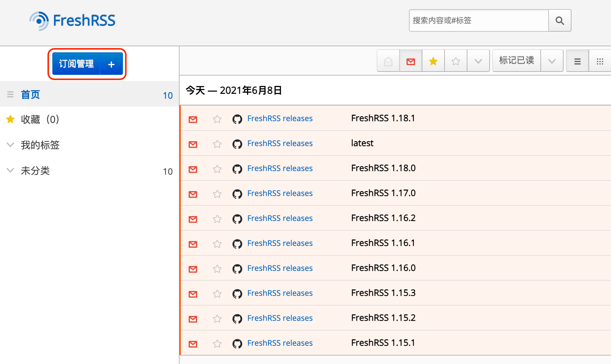Star the FreshRSS 1.16.1 entry
The height and width of the screenshot is (364, 611).
click(217, 244)
